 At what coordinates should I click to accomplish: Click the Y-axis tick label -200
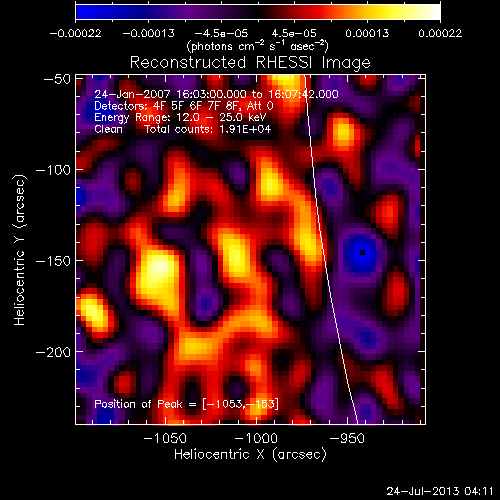pyautogui.click(x=53, y=352)
